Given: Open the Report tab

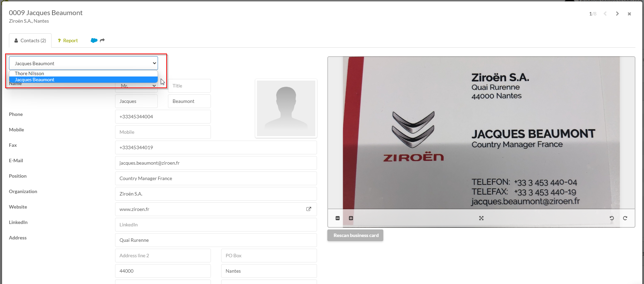Looking at the screenshot, I should pyautogui.click(x=68, y=40).
